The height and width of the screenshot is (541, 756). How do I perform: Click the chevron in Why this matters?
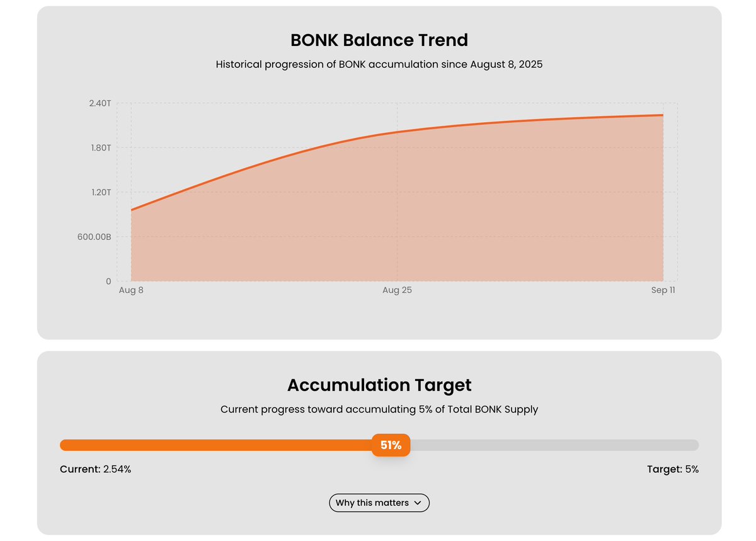pos(417,503)
